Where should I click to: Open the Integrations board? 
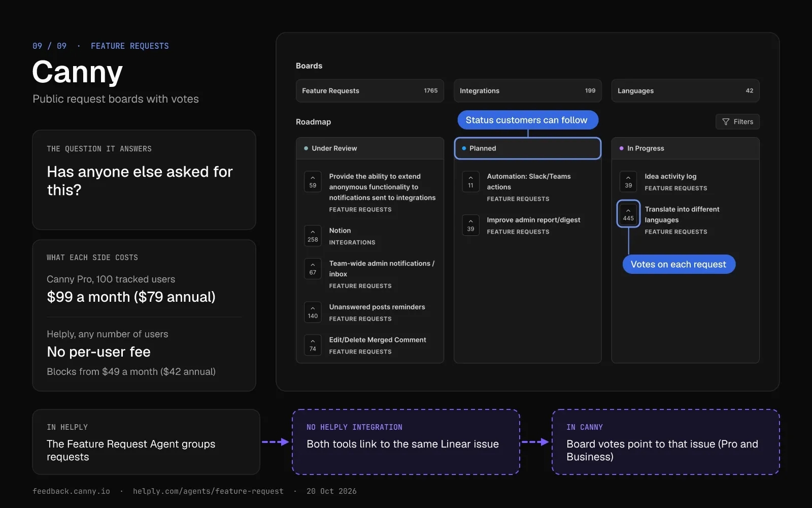pyautogui.click(x=528, y=90)
